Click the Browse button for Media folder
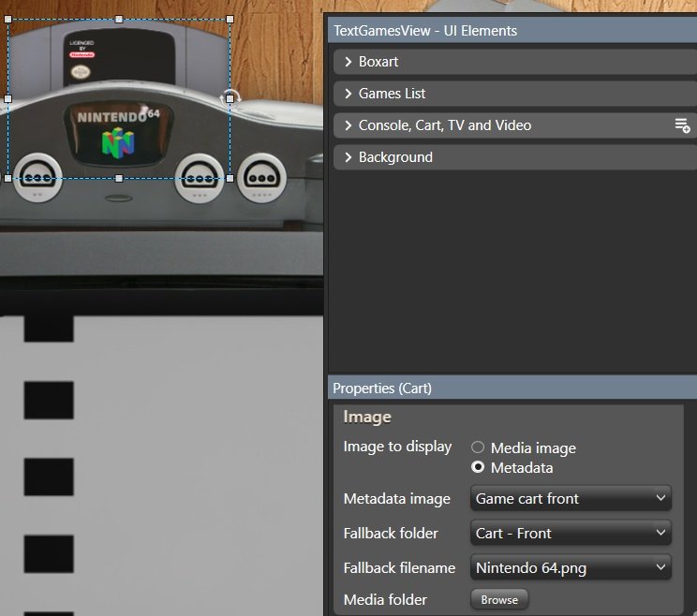Image resolution: width=697 pixels, height=616 pixels. [x=499, y=599]
